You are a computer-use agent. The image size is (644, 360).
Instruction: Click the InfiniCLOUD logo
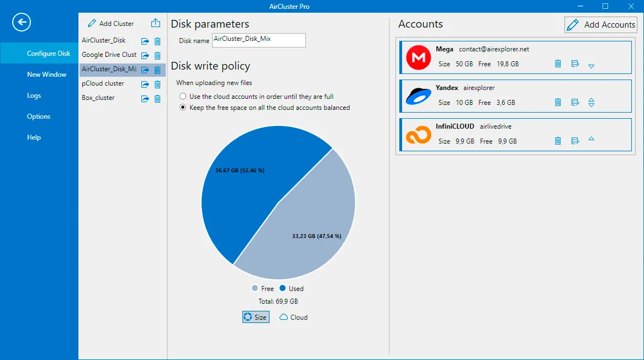(x=419, y=135)
